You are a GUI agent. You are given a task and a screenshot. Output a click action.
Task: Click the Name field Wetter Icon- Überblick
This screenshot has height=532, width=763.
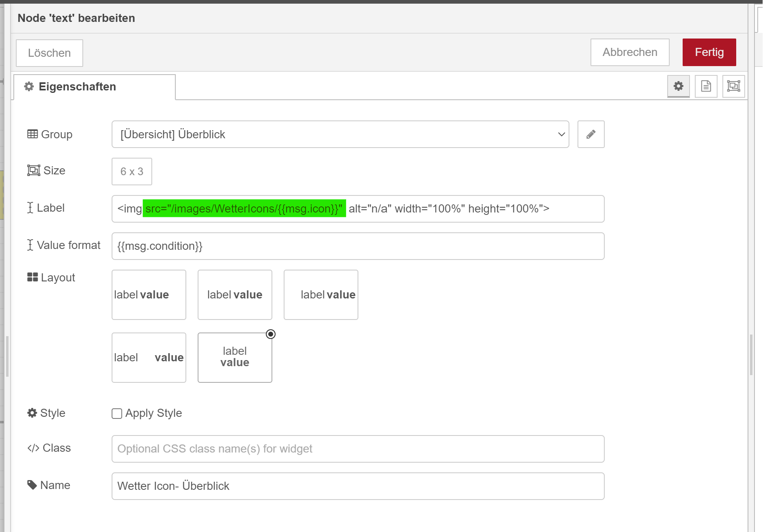[x=358, y=486]
